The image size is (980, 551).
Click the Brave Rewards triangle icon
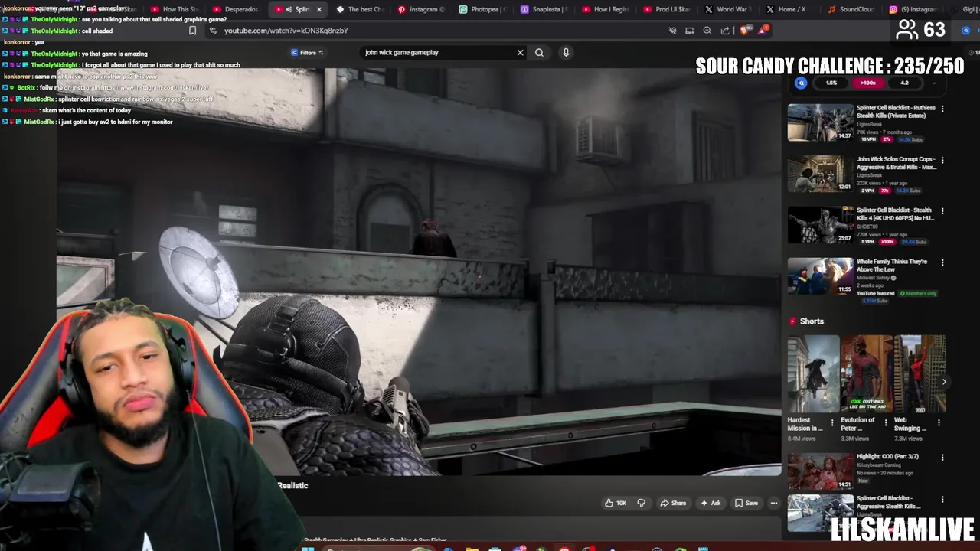pos(763,30)
